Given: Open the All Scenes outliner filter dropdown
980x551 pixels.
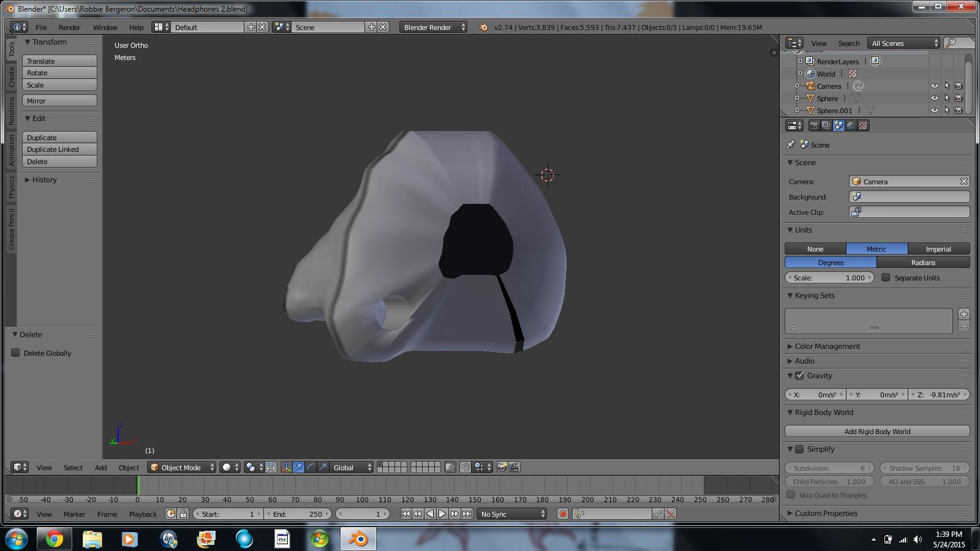Looking at the screenshot, I should pyautogui.click(x=904, y=43).
